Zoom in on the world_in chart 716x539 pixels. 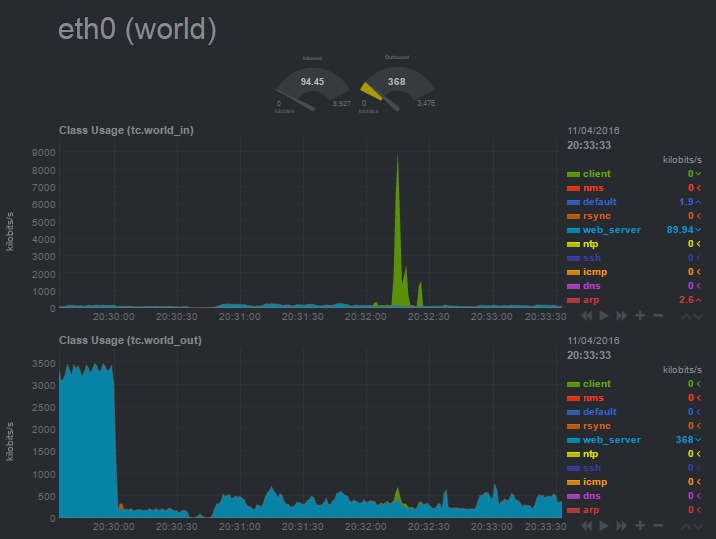coord(640,315)
